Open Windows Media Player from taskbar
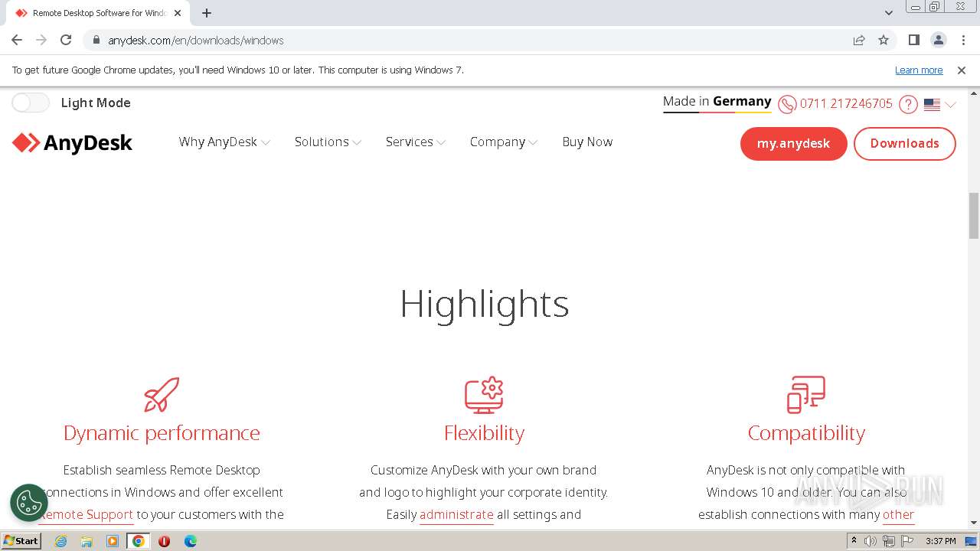This screenshot has height=551, width=980. tap(113, 541)
